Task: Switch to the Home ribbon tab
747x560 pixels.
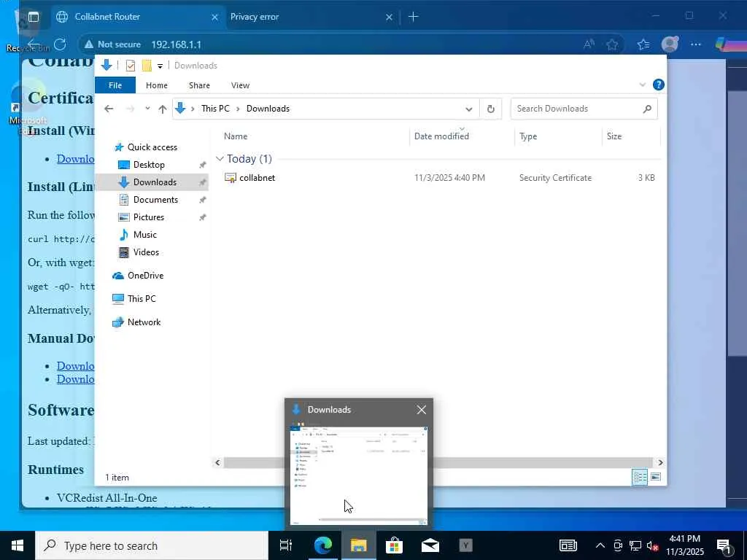Action: 157,85
